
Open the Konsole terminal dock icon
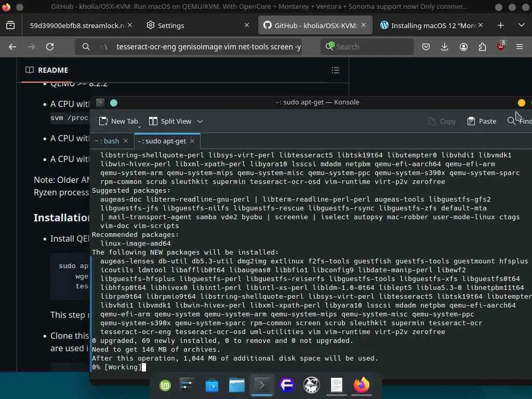coord(262,385)
